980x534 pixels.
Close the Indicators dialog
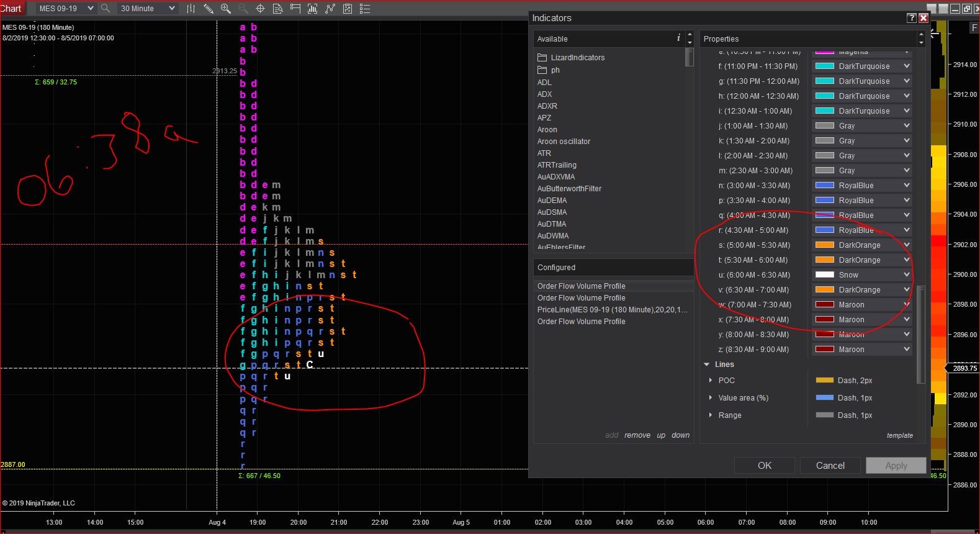pyautogui.click(x=923, y=18)
